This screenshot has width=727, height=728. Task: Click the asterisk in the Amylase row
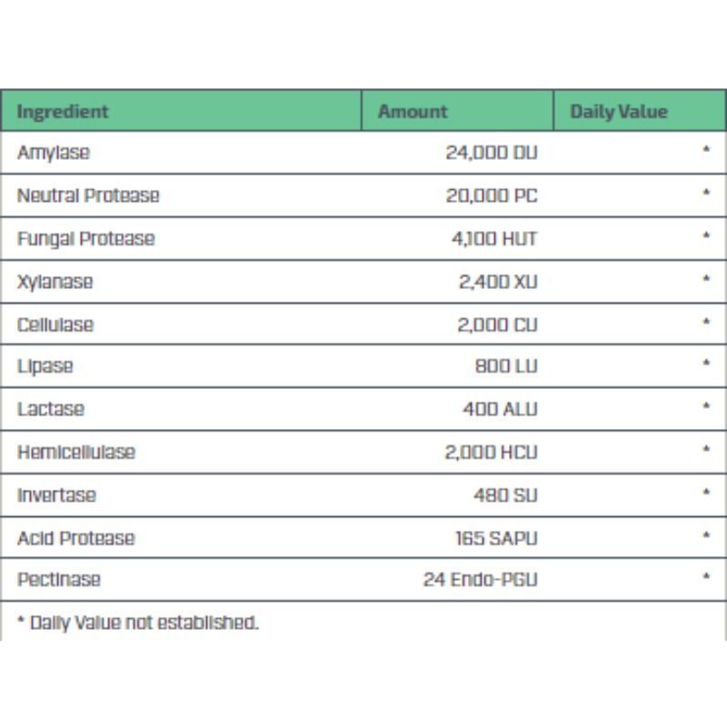coord(706,149)
